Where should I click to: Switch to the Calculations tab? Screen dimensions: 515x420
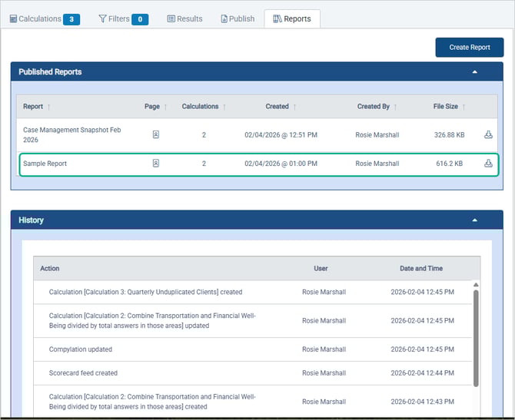click(45, 19)
